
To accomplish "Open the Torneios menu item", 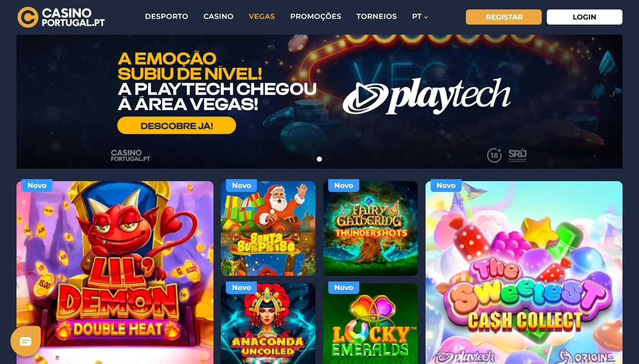I will tap(376, 16).
